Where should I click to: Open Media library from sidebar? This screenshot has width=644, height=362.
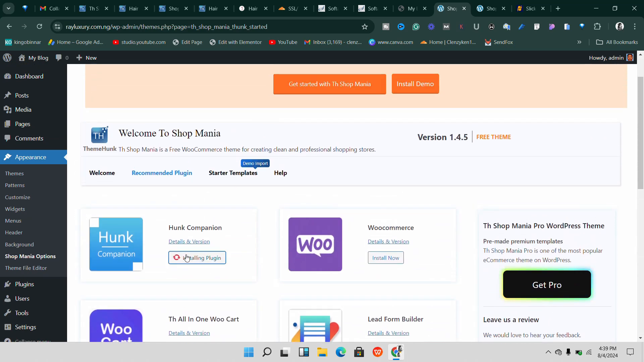(x=23, y=109)
